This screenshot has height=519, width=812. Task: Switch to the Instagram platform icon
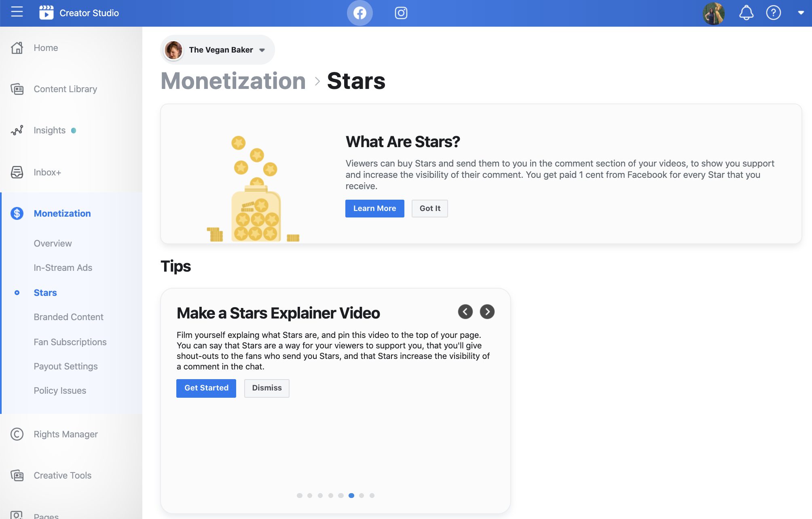401,13
